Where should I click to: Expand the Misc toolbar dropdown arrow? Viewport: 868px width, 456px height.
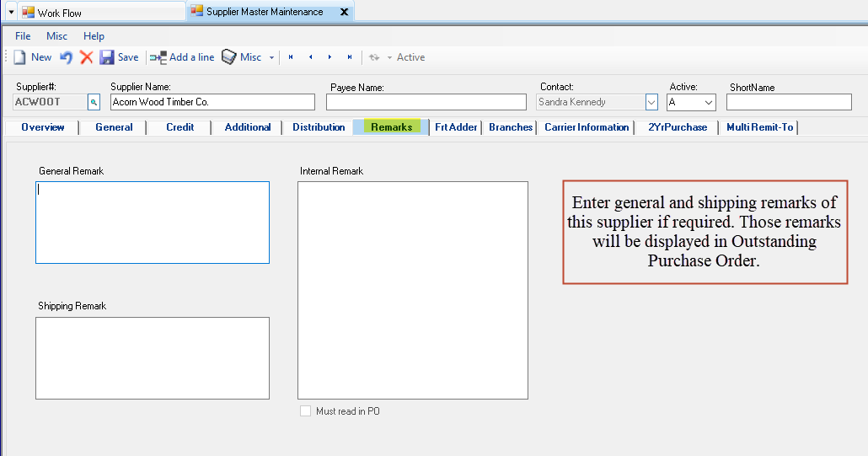coord(271,57)
